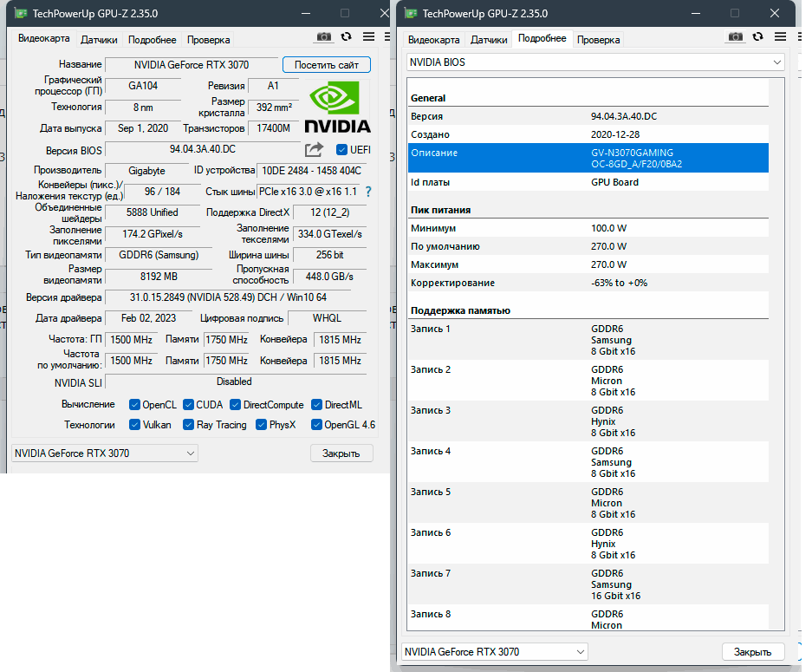
Task: Click the GPU-Z app icon in the left title bar
Action: coord(21,14)
